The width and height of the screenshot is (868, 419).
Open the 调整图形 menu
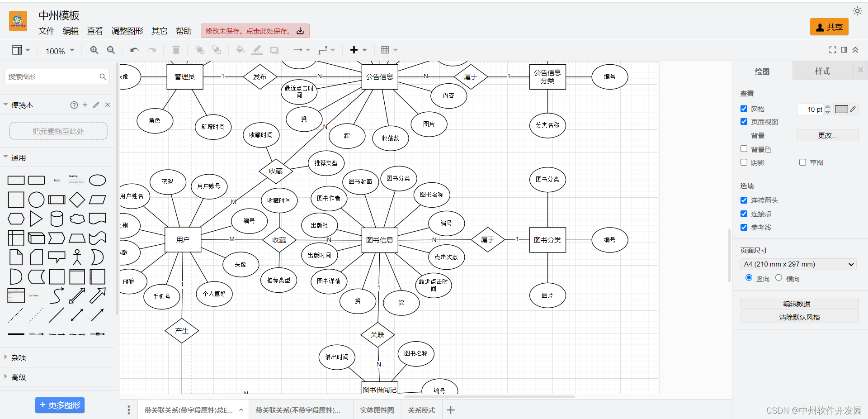[127, 31]
